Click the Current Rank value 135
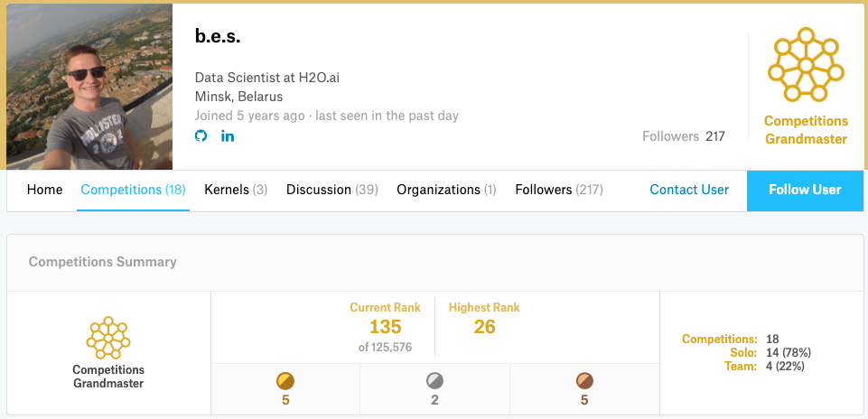 tap(385, 327)
